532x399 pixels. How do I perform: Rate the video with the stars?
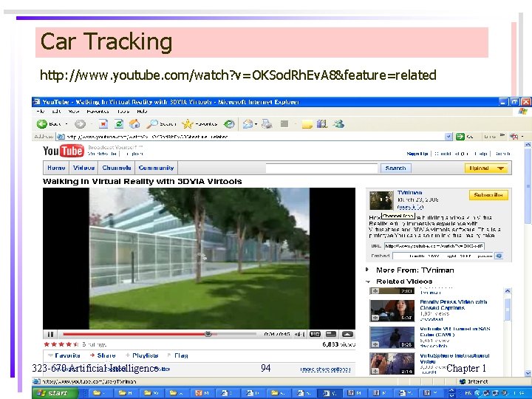click(x=61, y=344)
